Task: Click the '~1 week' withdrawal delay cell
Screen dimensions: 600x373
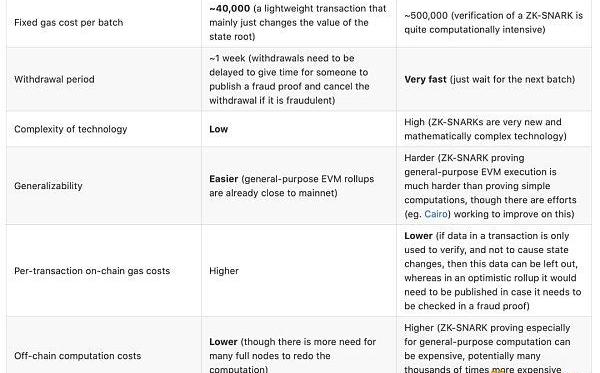Action: point(299,79)
